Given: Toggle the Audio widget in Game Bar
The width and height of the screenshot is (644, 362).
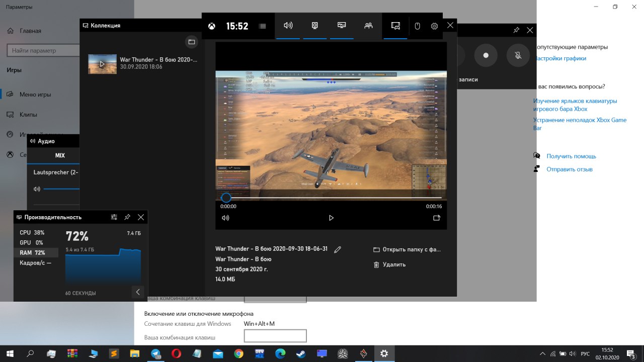Looking at the screenshot, I should tap(288, 26).
